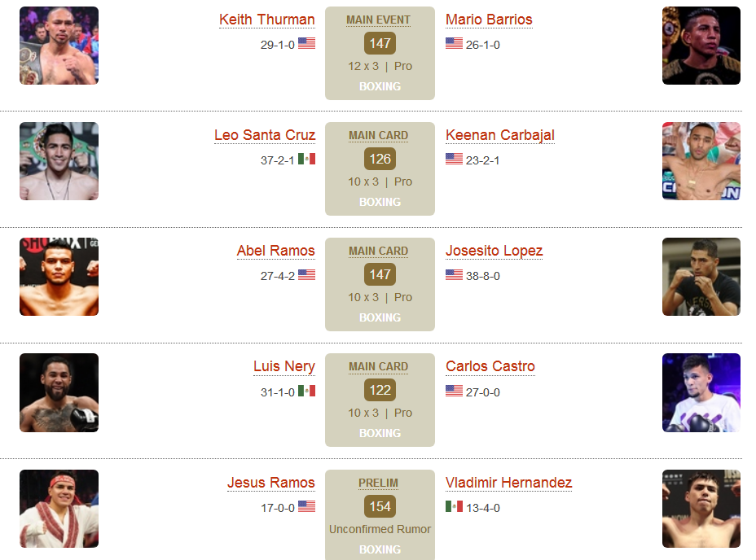756x560 pixels.
Task: Select Luis Nery's photo thumbnail
Action: point(59,393)
